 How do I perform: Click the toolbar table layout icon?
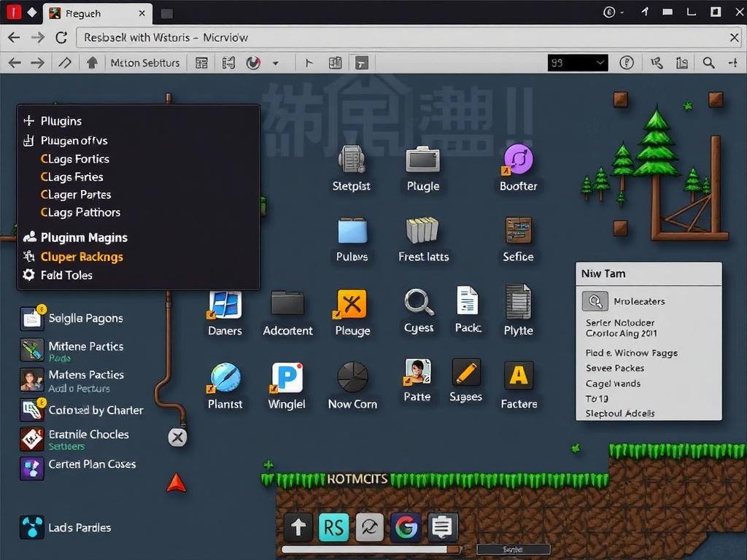click(201, 63)
